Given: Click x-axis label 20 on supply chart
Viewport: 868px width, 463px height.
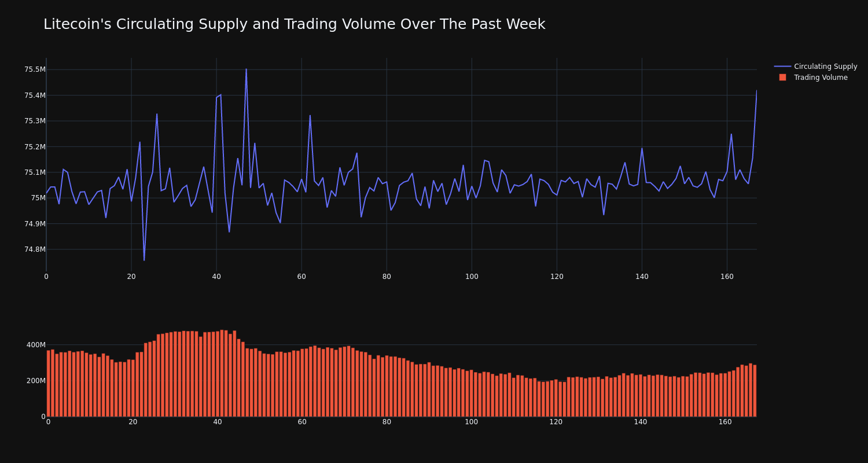Looking at the screenshot, I should click(x=131, y=277).
